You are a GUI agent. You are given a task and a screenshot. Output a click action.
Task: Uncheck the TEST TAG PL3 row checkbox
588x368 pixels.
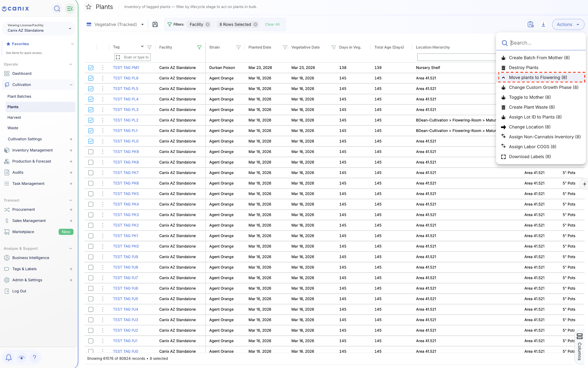pos(91,110)
